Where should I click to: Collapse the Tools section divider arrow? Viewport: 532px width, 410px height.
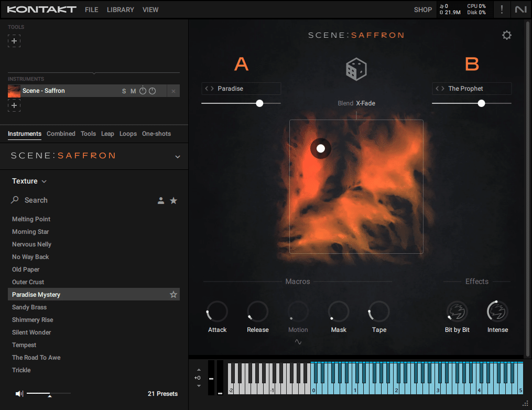coord(94,73)
